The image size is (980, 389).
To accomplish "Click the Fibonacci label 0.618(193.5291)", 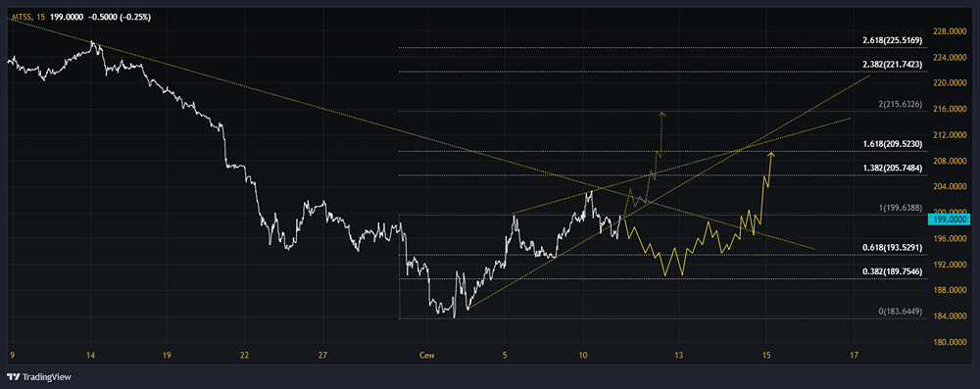I will (893, 248).
